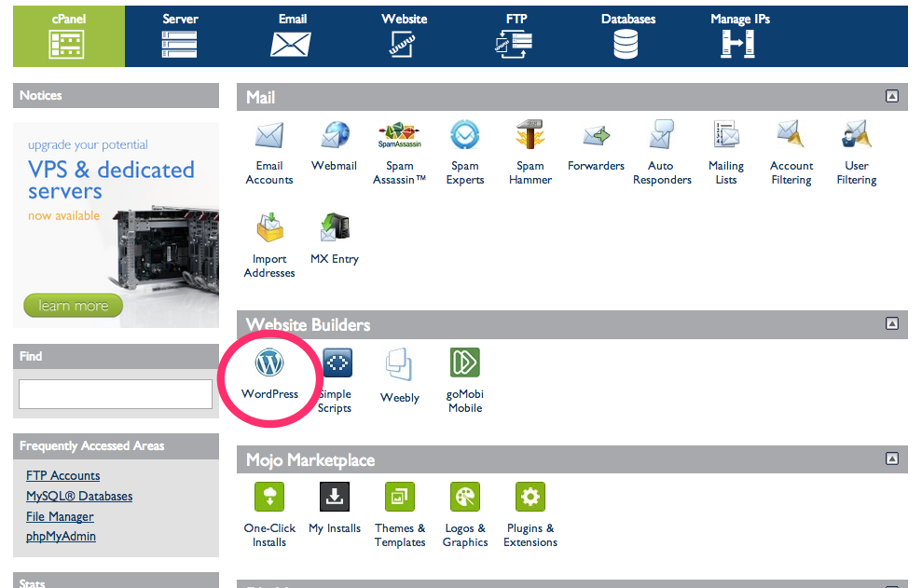Open User Filtering

point(857,153)
